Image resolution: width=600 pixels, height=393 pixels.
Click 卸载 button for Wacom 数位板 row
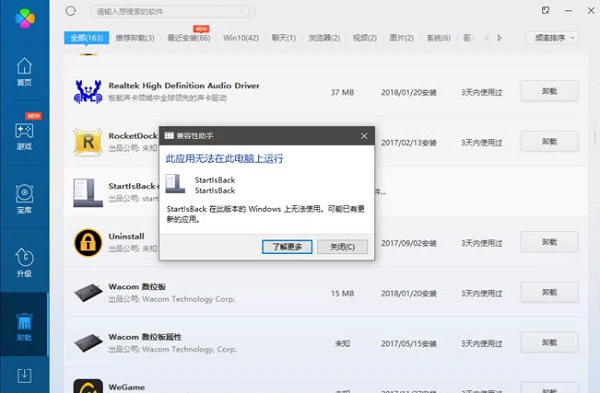pyautogui.click(x=549, y=292)
